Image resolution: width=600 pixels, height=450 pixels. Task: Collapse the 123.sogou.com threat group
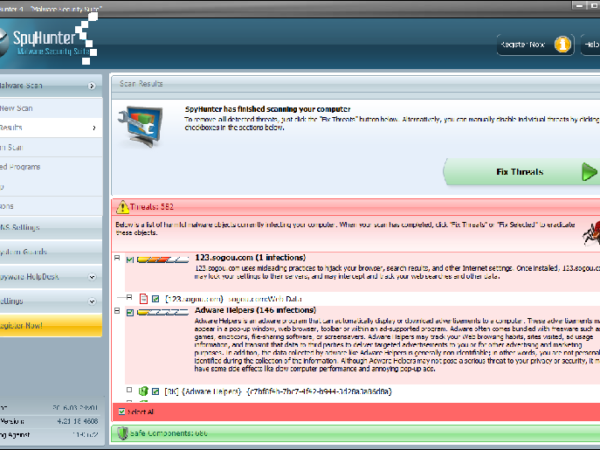(x=117, y=258)
